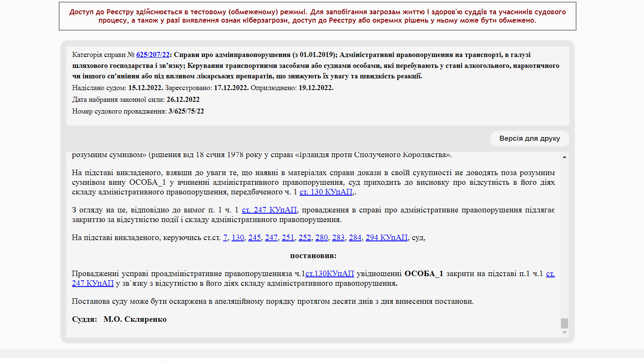Open article 251 link in the 'керуючись' list
This screenshot has width=644, height=362.
pos(288,238)
